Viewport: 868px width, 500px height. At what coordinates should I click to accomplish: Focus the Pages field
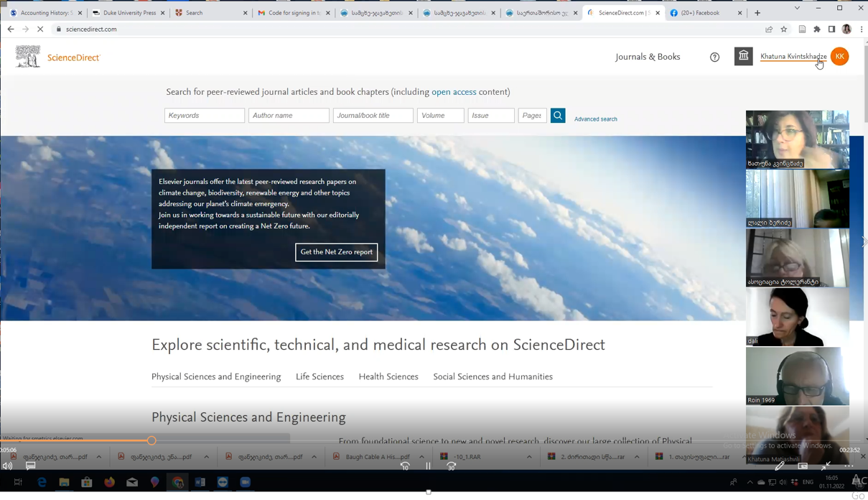tap(533, 115)
